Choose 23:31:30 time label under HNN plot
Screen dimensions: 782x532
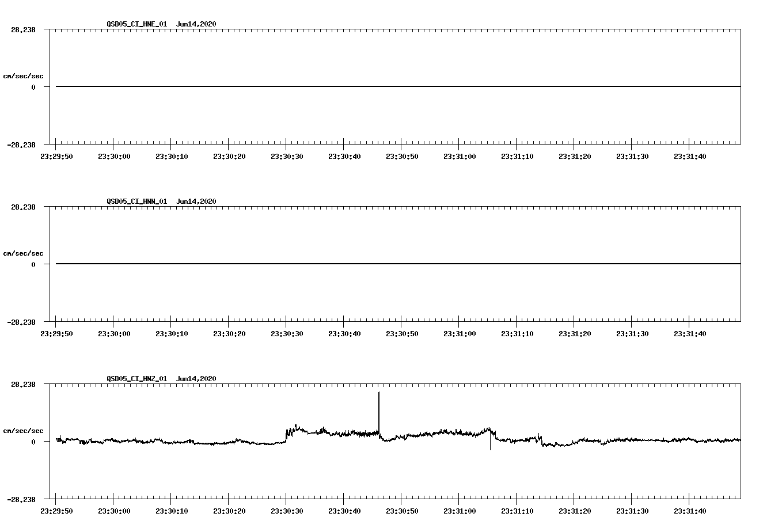pos(632,334)
